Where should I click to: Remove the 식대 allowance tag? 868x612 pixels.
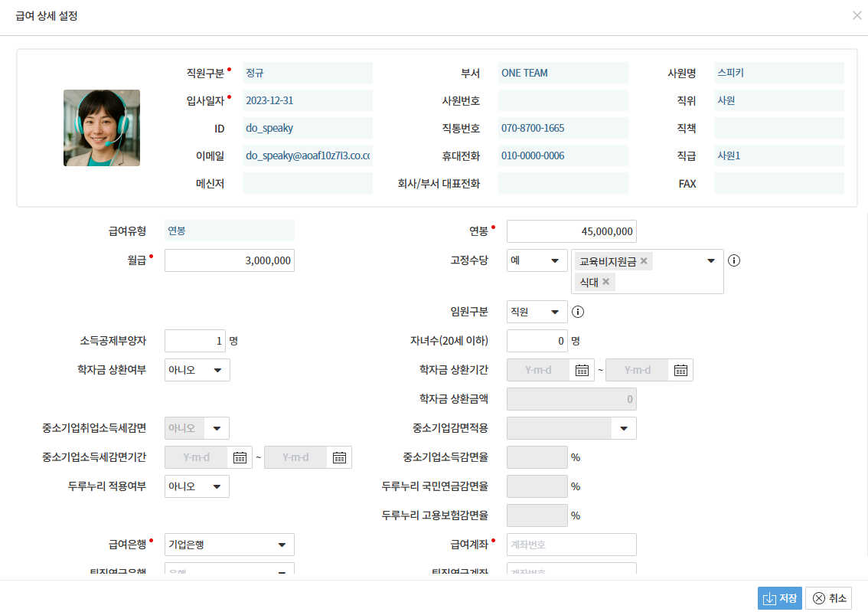pos(606,282)
